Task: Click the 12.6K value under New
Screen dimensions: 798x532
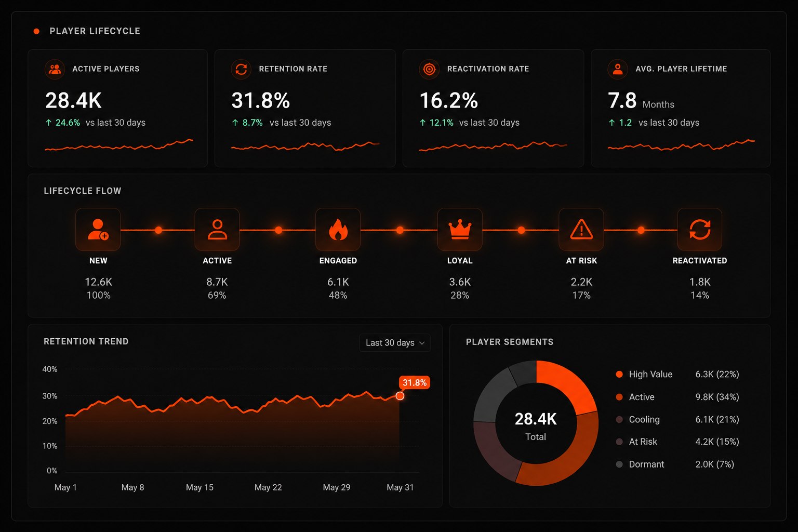Action: coord(98,282)
